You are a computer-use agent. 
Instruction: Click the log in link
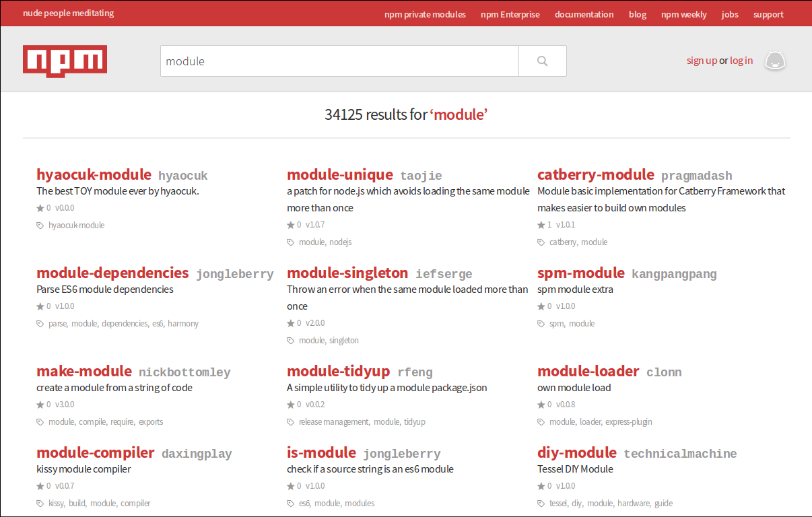[x=741, y=61]
